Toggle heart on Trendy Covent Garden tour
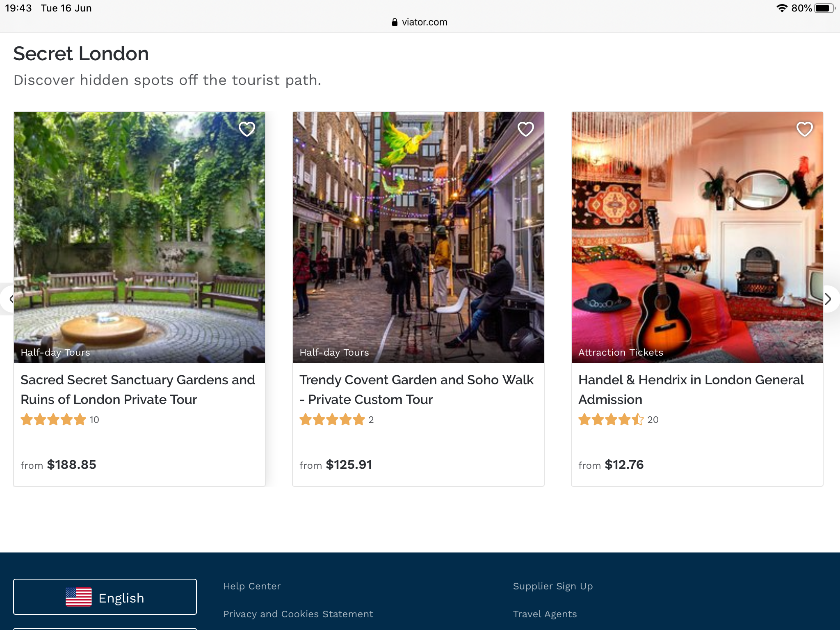Image resolution: width=840 pixels, height=630 pixels. click(526, 129)
